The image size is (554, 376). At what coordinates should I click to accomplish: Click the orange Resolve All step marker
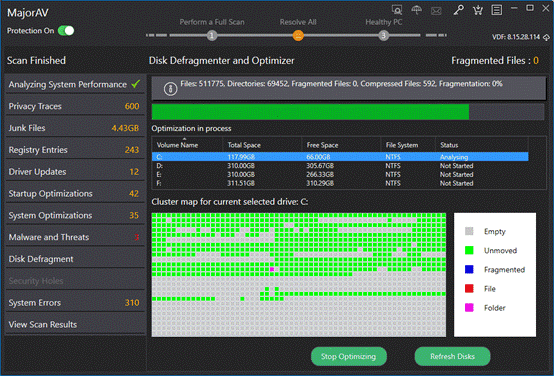coord(298,35)
